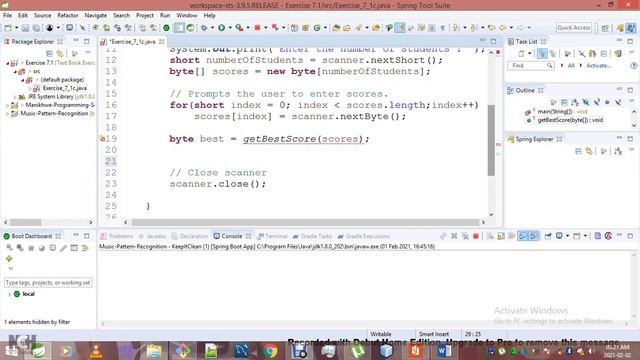Click the Save icon in main toolbar

click(25, 28)
